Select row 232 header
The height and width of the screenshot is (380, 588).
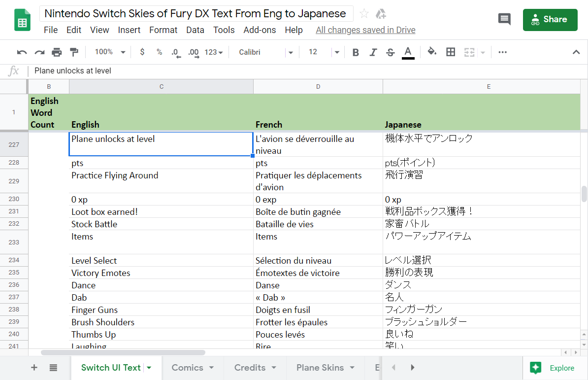[14, 224]
